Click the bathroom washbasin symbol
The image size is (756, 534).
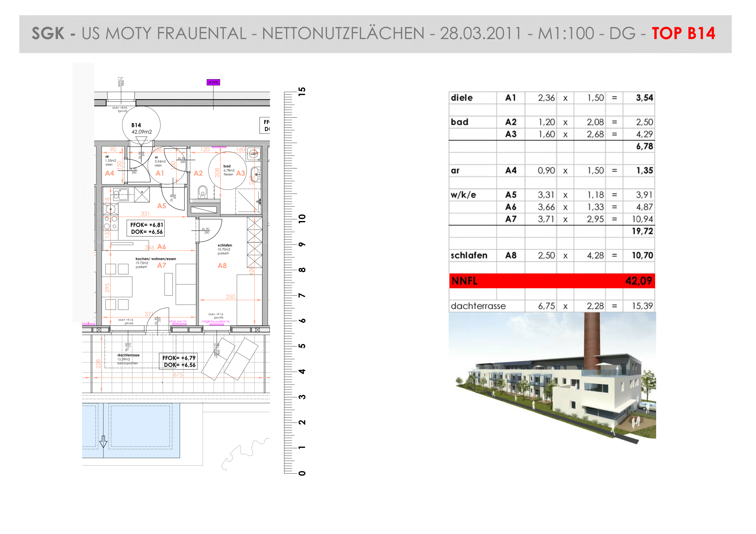click(x=256, y=174)
